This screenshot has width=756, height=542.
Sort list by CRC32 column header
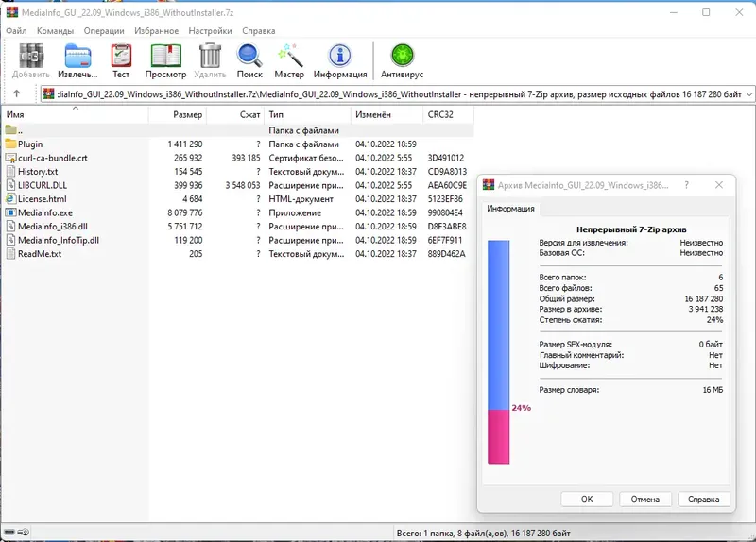[x=448, y=114]
